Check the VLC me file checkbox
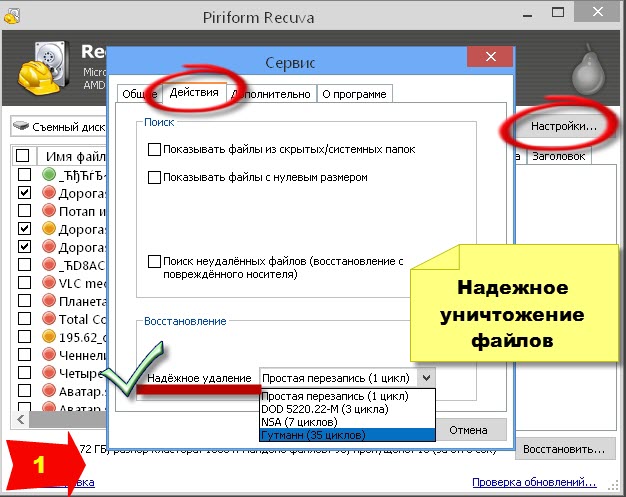626x497 pixels. click(24, 282)
